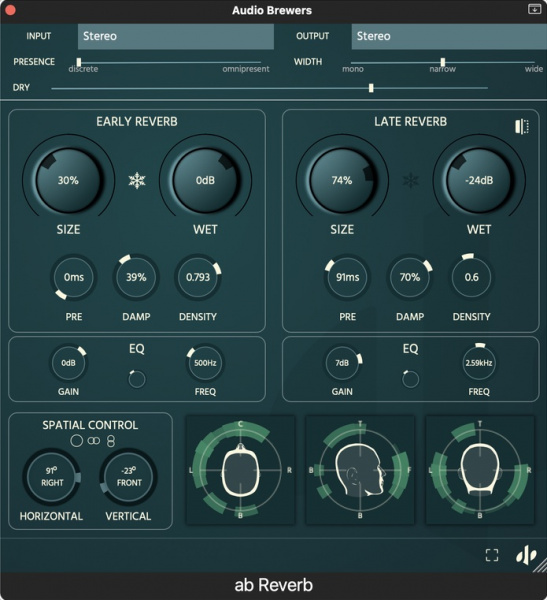Click the Early Reverb Damp 39% knob
Screen dimensions: 547x600
(x=136, y=277)
